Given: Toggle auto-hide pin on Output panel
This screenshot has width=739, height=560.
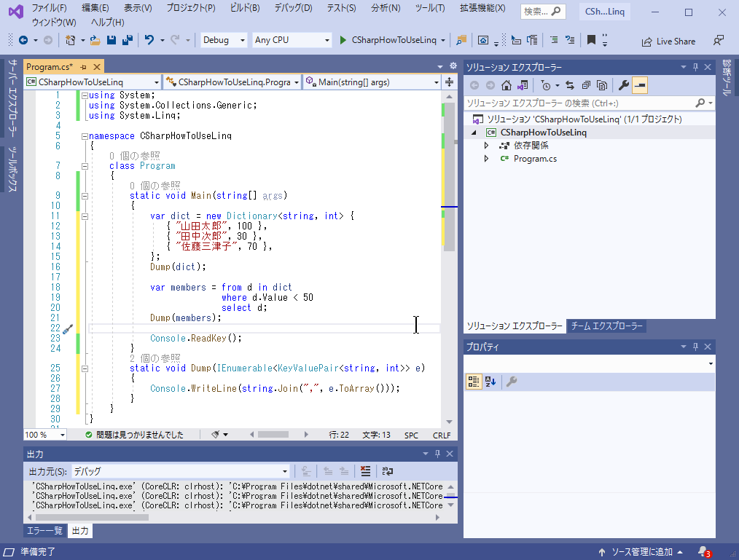Looking at the screenshot, I should 437,454.
